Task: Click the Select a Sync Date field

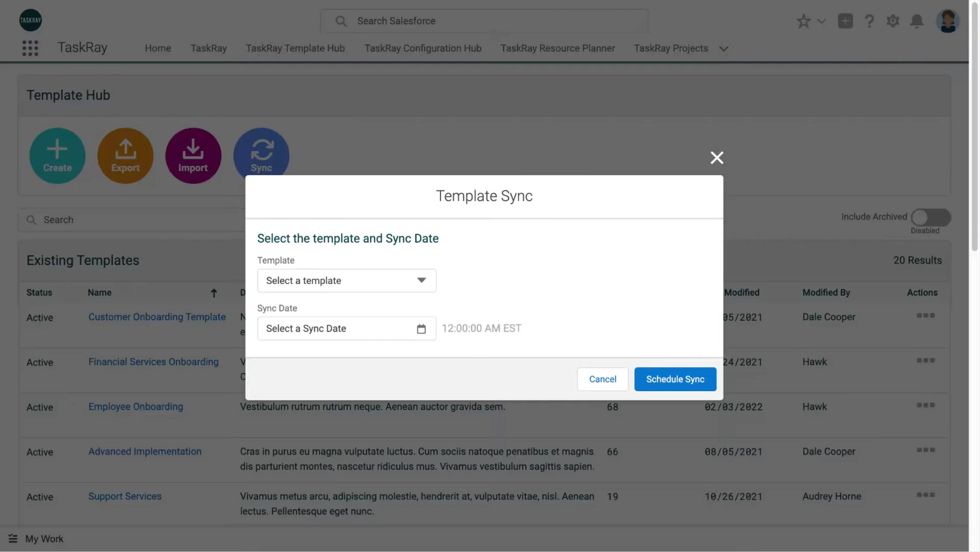Action: point(347,329)
